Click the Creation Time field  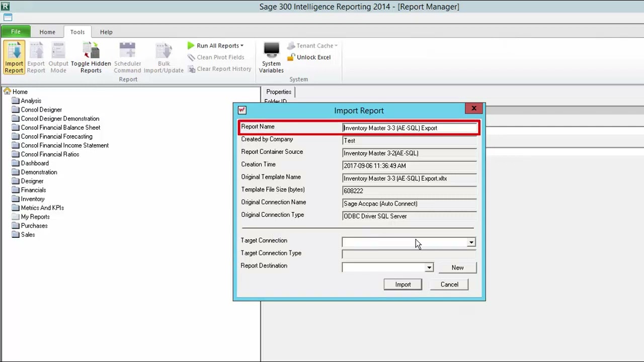click(410, 165)
